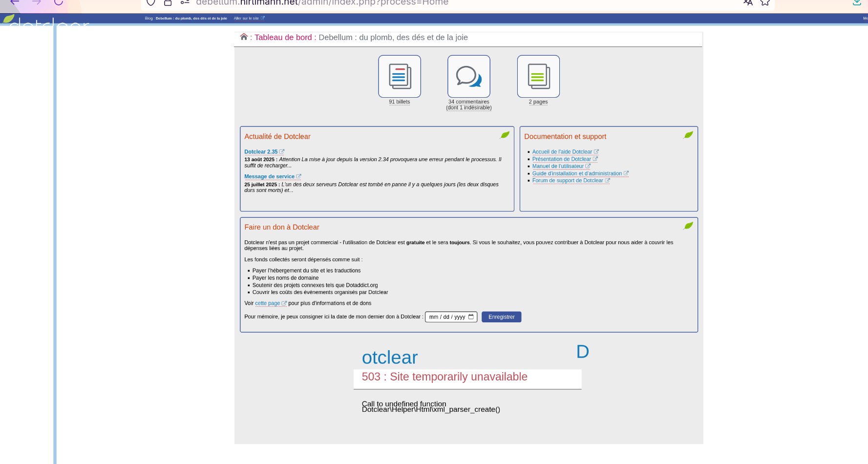868x464 pixels.
Task: Click the browser translate page icon
Action: click(748, 2)
